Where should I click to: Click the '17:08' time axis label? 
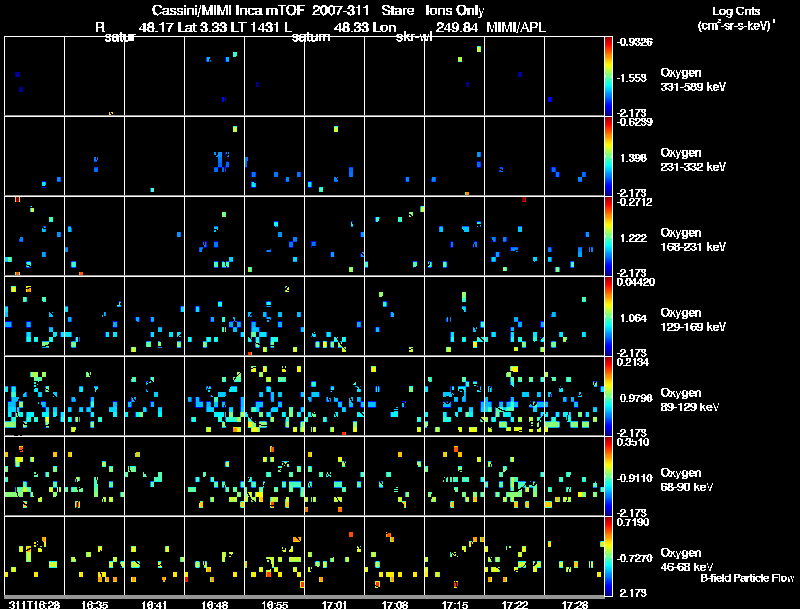[x=394, y=604]
